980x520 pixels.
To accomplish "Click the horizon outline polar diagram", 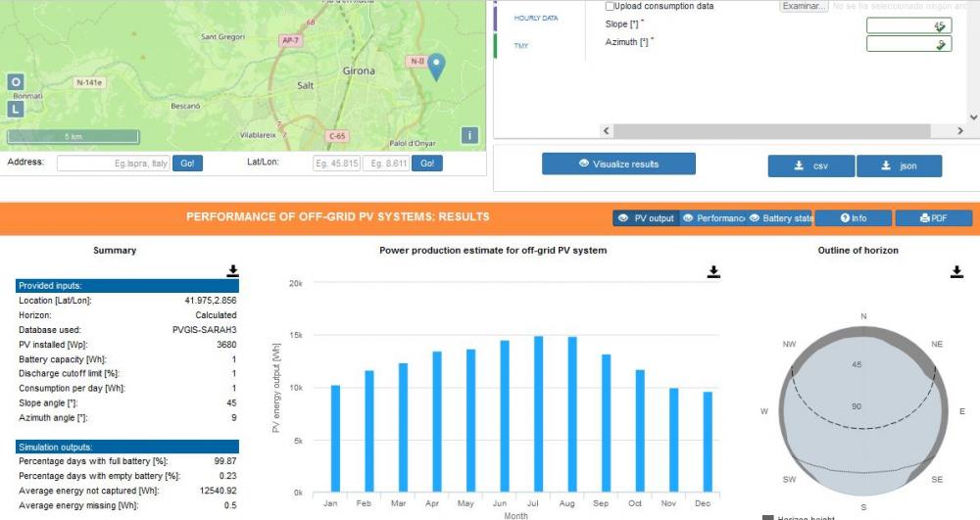I will (863, 411).
